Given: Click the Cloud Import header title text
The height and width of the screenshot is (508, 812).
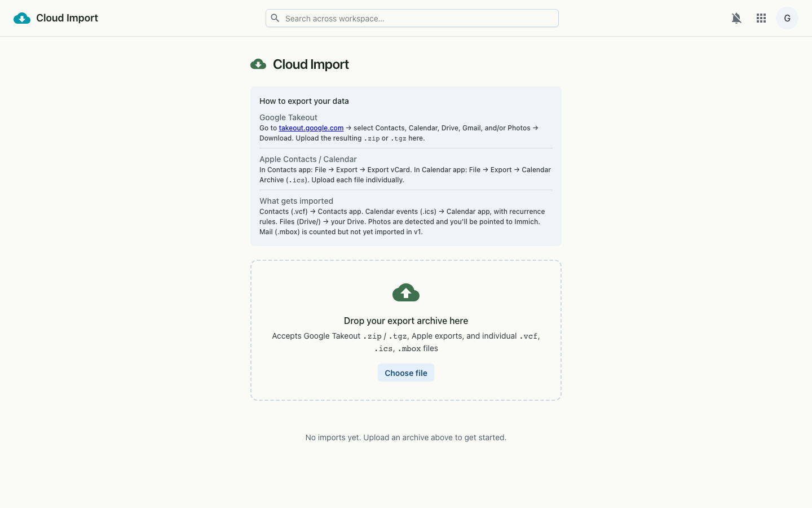Looking at the screenshot, I should point(67,18).
